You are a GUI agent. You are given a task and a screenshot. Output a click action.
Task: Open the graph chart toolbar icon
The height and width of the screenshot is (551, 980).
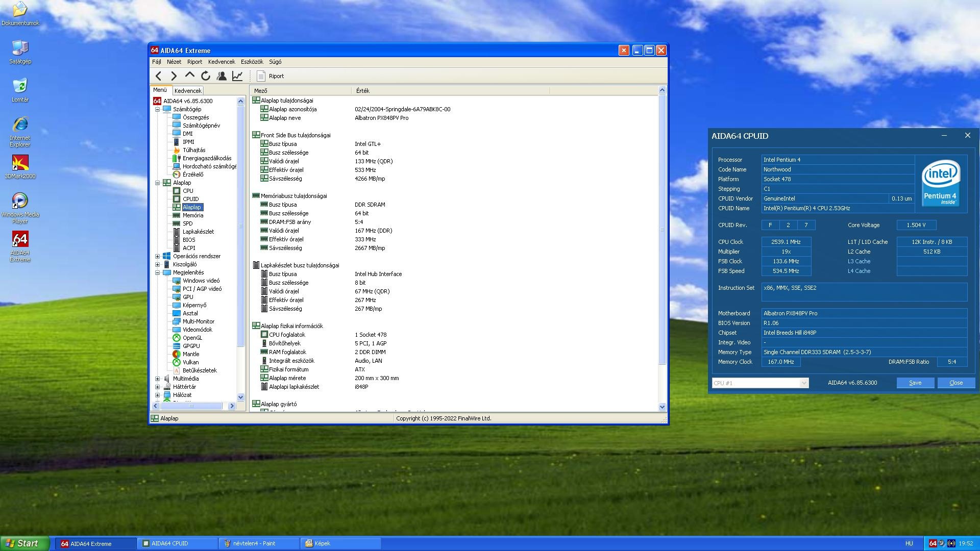click(237, 76)
